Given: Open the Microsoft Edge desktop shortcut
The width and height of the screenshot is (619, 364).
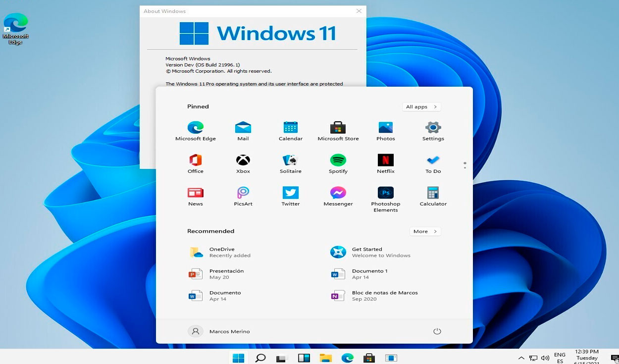Looking at the screenshot, I should click(15, 29).
